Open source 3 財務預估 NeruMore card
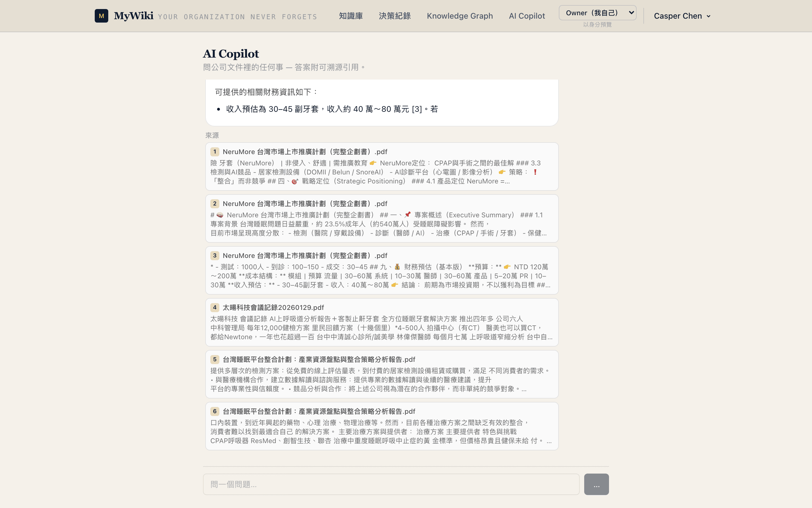This screenshot has width=812, height=508. (382, 270)
